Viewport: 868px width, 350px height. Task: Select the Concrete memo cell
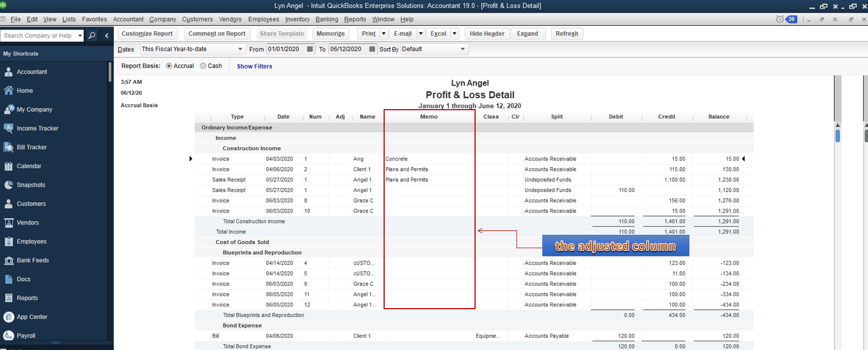397,159
